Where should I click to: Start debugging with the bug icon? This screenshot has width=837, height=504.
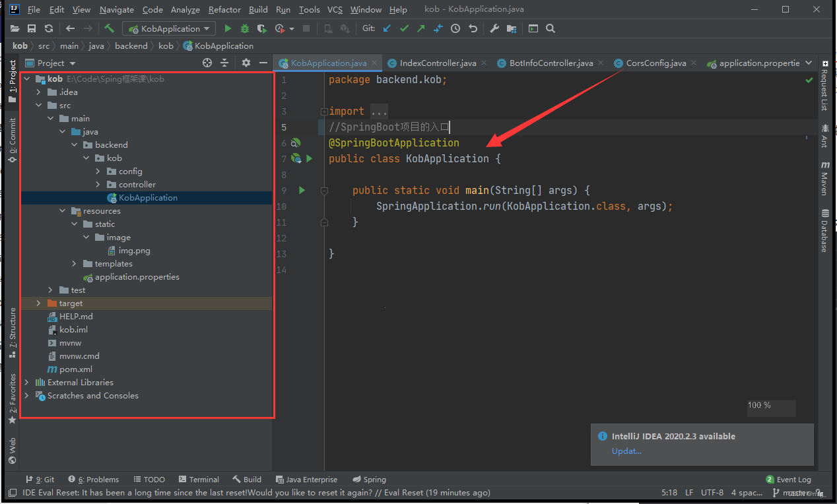click(x=245, y=28)
